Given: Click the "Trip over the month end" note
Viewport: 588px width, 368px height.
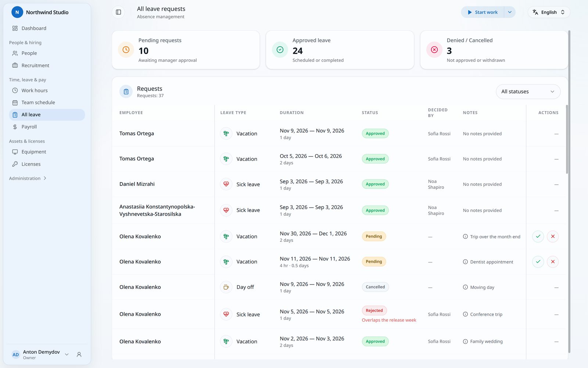Looking at the screenshot, I should click(x=495, y=237).
